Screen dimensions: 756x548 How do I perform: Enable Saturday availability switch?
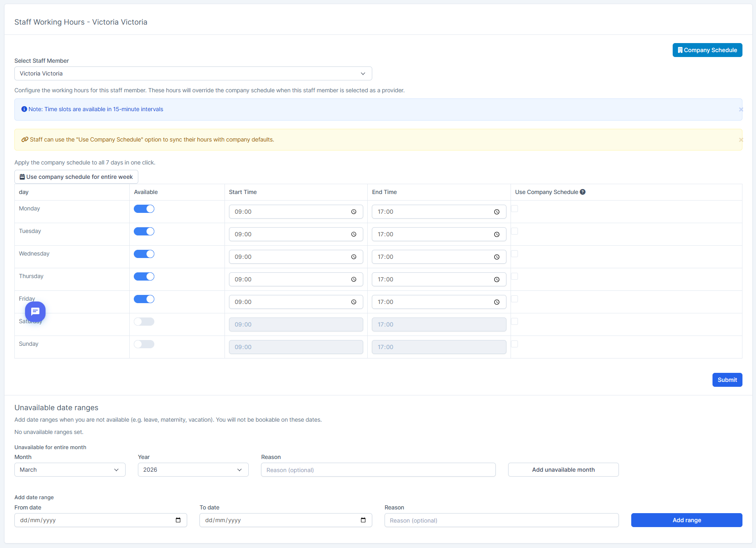[x=144, y=322]
